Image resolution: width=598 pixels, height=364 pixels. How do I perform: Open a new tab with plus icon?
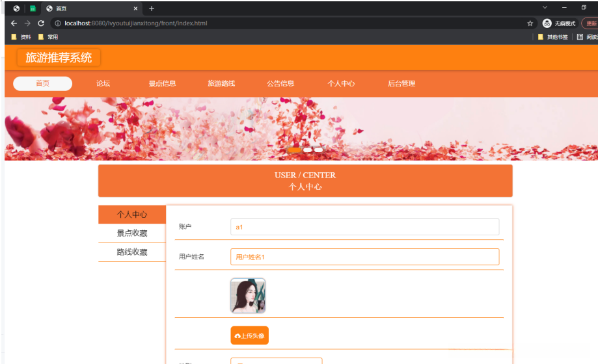[152, 8]
